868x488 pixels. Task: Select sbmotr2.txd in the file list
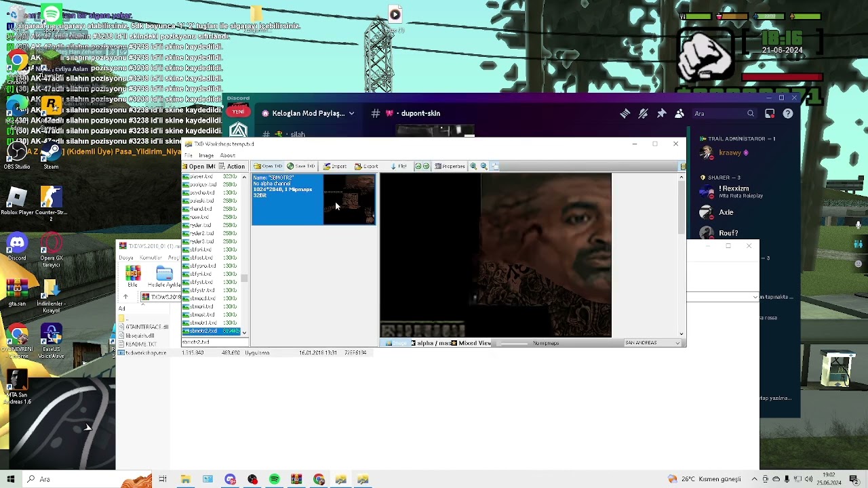(211, 331)
